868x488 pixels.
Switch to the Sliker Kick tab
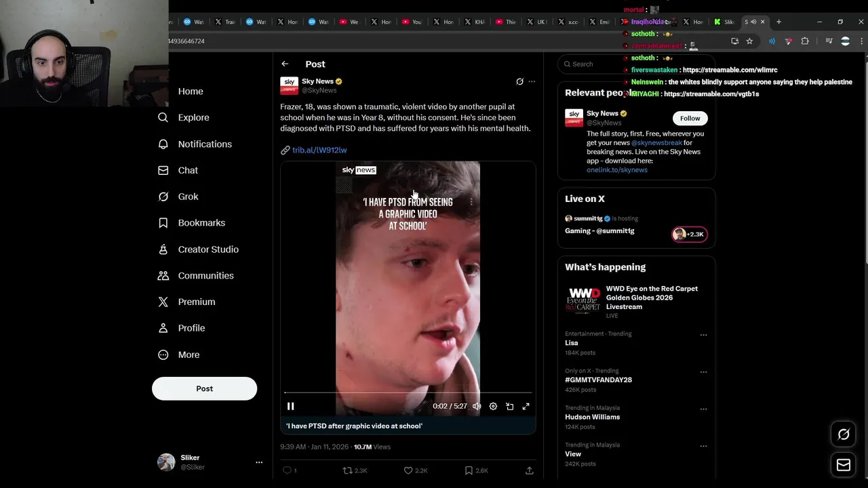coord(724,22)
